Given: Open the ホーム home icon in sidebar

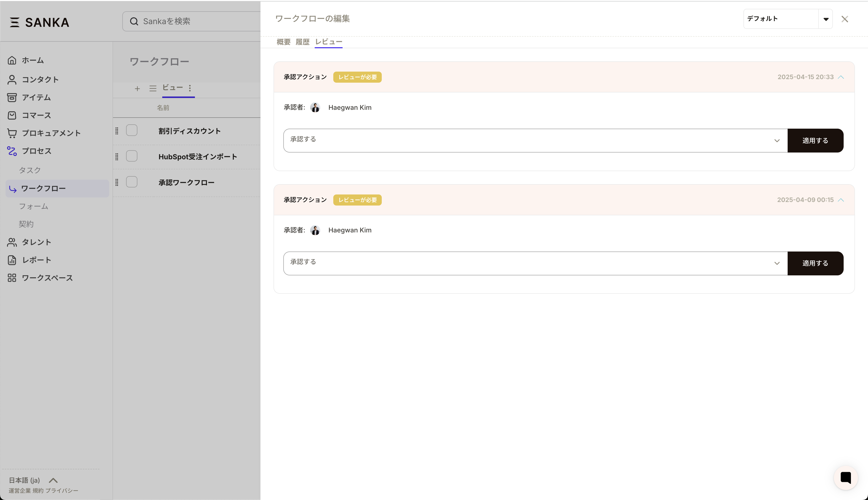Looking at the screenshot, I should 12,61.
